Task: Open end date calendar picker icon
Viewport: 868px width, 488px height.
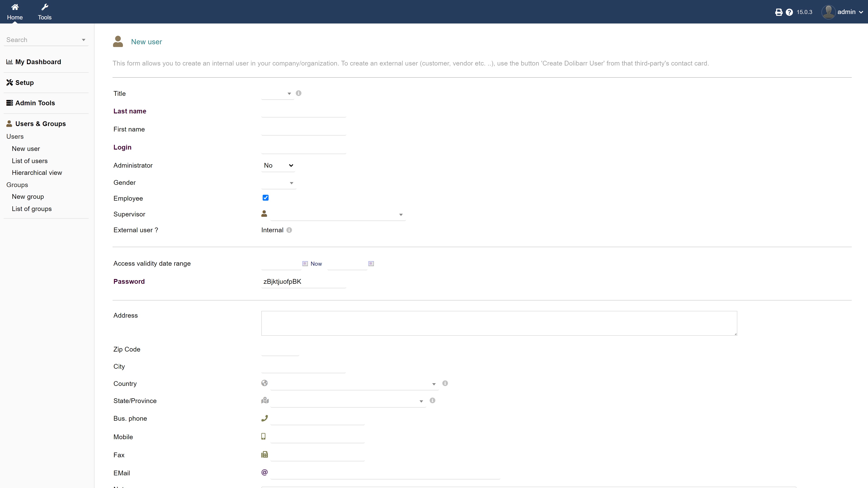Action: pos(371,264)
